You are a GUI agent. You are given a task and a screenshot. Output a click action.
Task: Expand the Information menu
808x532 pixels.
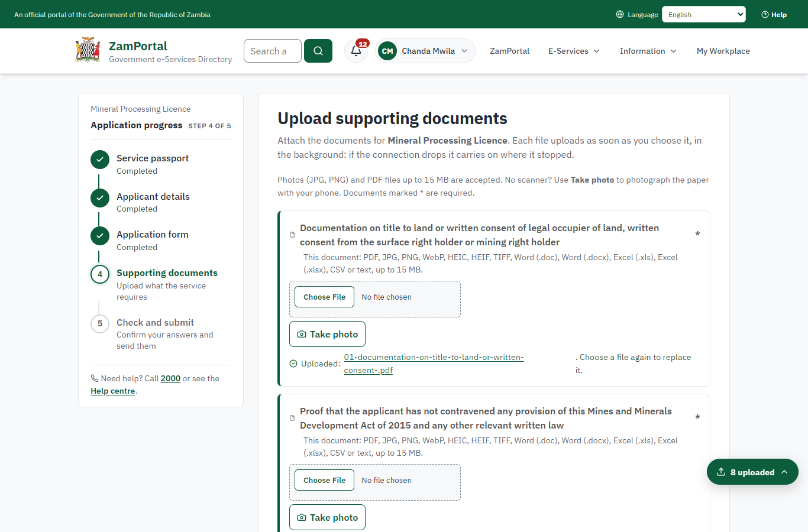click(648, 51)
